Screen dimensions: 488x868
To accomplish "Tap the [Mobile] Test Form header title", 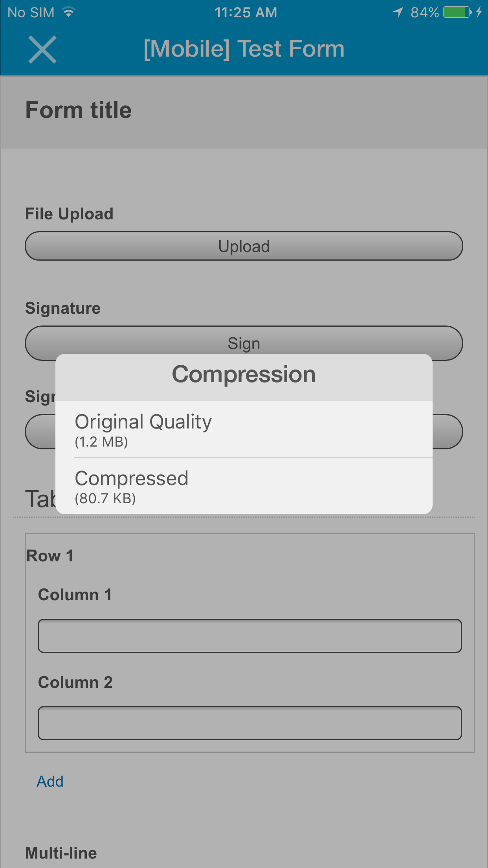I will (244, 49).
